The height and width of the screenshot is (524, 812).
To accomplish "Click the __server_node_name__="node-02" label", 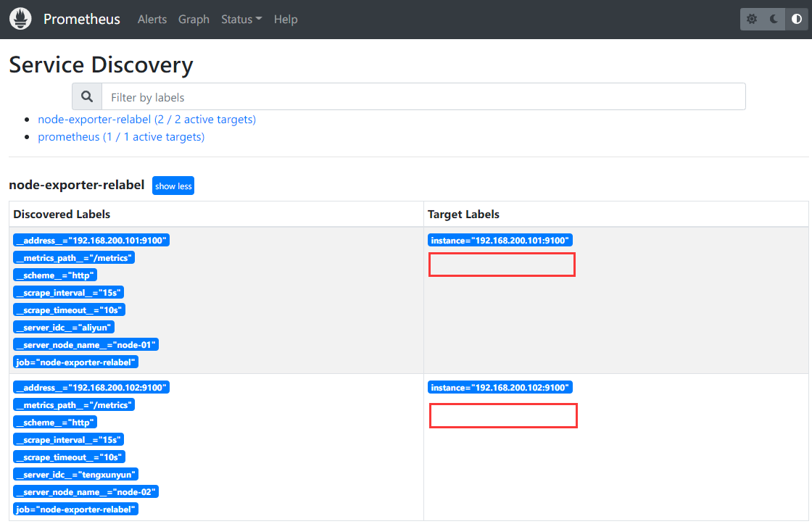I will coord(86,492).
